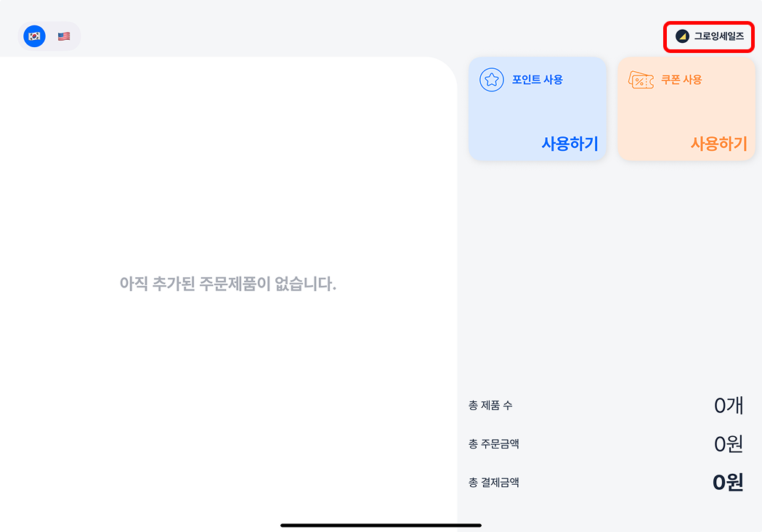The height and width of the screenshot is (532, 762).
Task: Click the 0개 product count value
Action: (729, 406)
